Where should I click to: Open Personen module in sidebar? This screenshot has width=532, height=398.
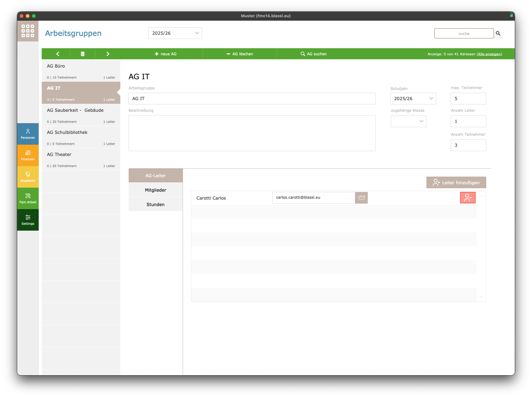(x=28, y=134)
